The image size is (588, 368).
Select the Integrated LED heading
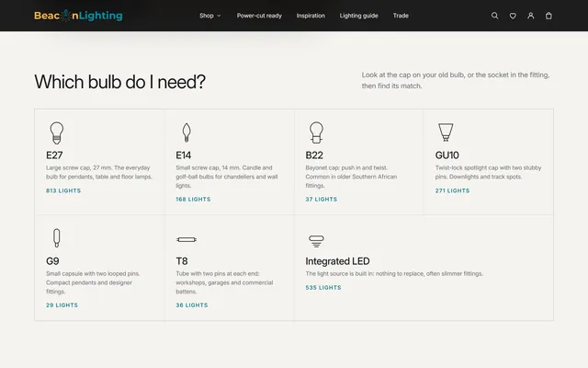[x=337, y=261]
